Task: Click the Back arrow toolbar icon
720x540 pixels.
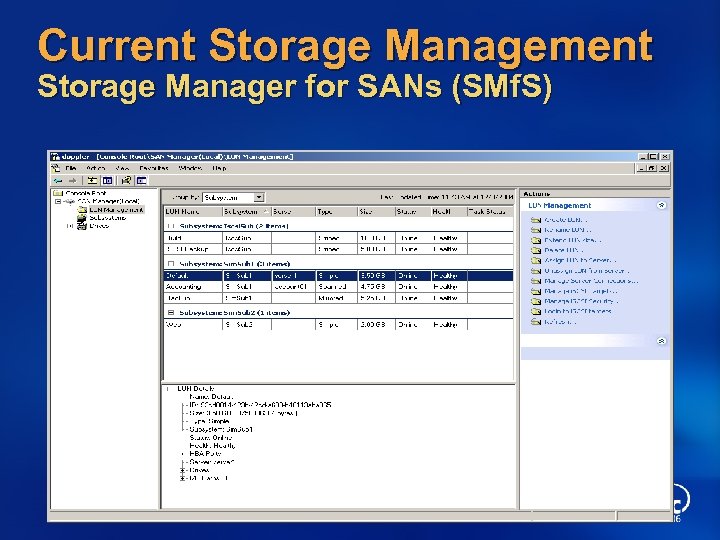Action: pos(57,181)
